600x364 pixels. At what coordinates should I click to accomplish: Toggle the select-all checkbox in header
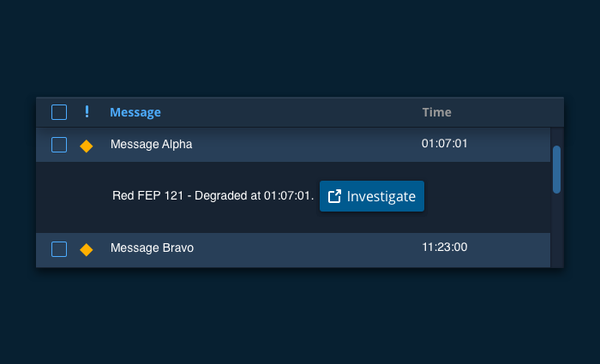tap(59, 112)
